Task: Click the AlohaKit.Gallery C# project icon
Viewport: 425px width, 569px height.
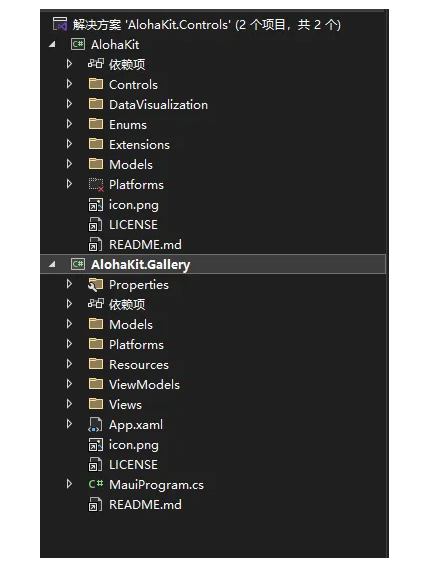Action: click(x=78, y=264)
